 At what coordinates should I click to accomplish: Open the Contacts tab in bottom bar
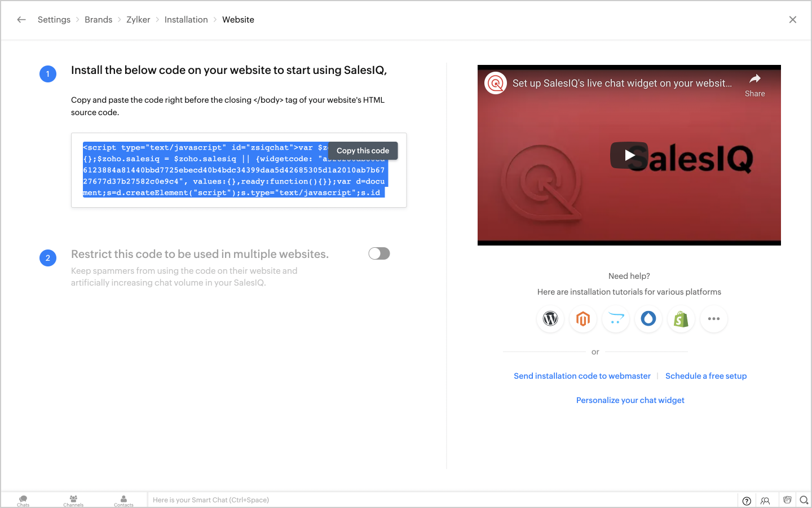(x=123, y=500)
